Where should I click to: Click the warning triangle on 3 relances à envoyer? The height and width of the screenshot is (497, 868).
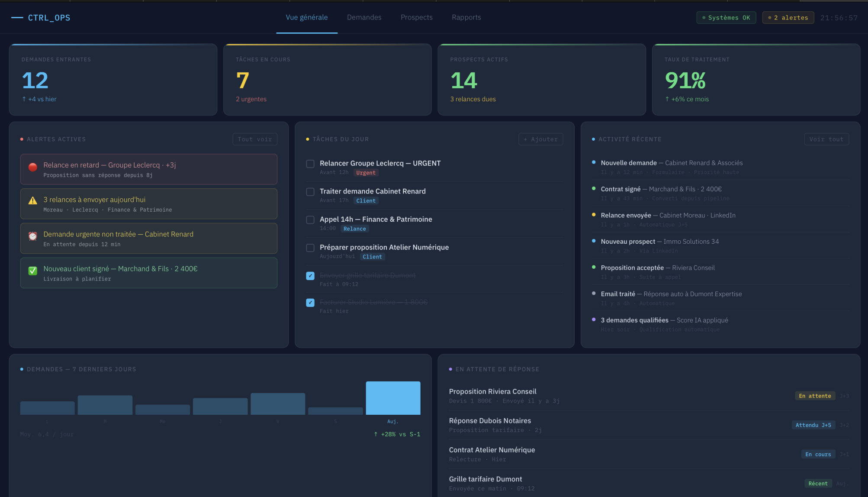(x=33, y=200)
